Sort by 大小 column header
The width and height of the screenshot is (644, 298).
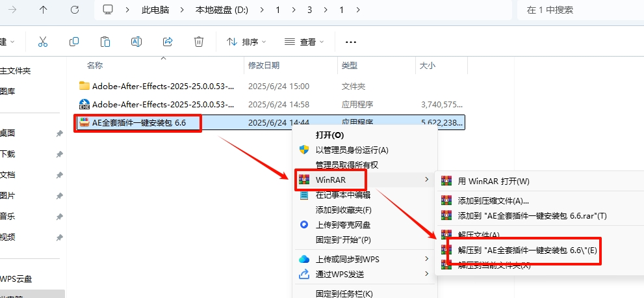(x=428, y=65)
